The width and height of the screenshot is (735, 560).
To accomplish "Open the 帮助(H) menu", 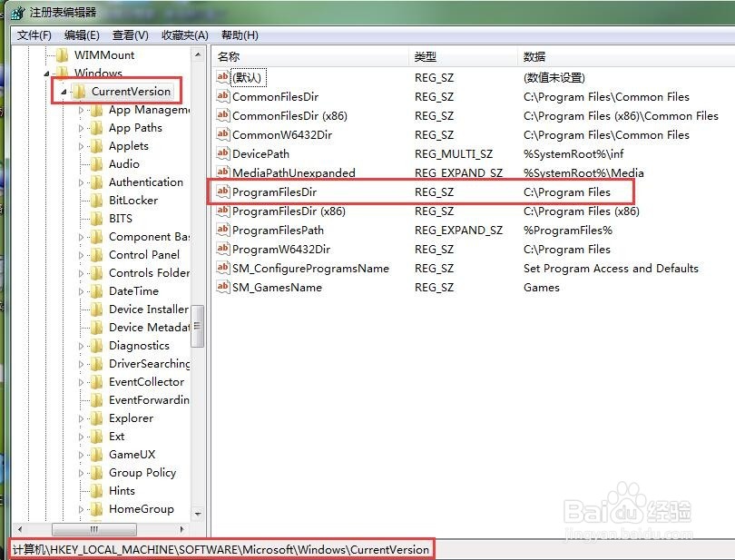I will pyautogui.click(x=240, y=35).
